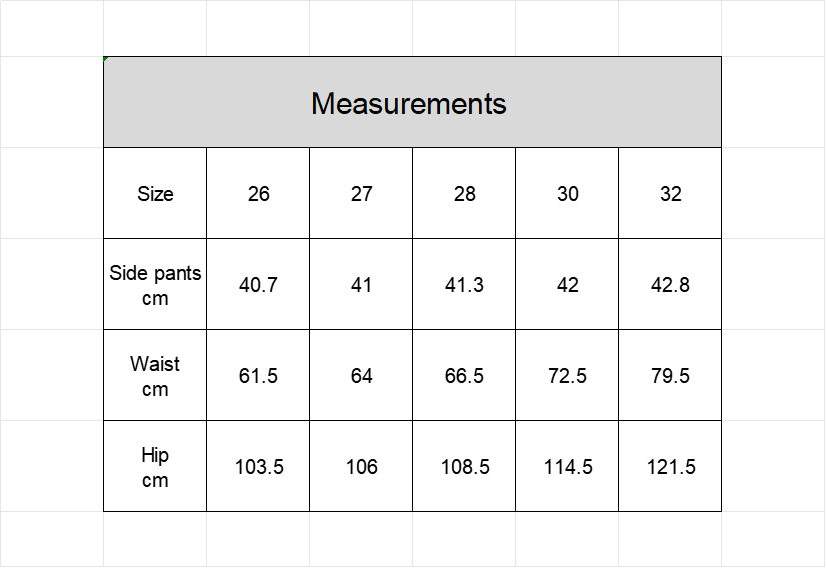Select the cell with value 114.5
Screen dimensions: 826x568
pos(567,466)
